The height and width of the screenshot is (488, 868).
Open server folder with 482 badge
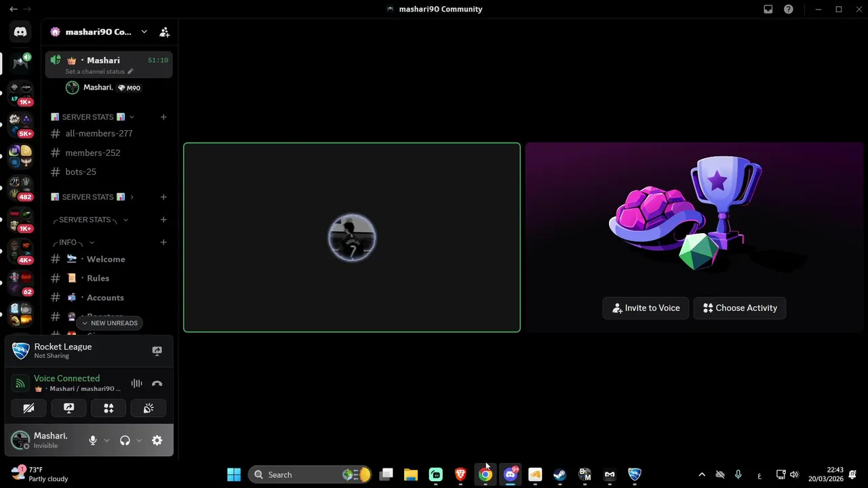[x=20, y=187]
